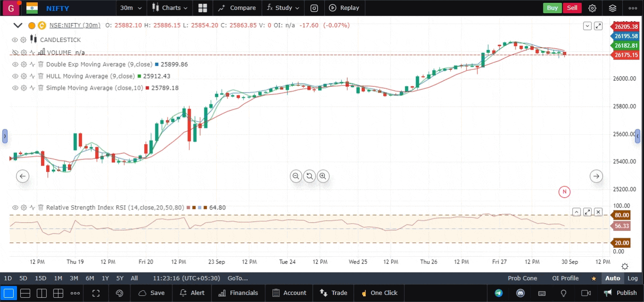The image size is (644, 302).
Task: Open the Telegram link icon
Action: click(x=499, y=293)
